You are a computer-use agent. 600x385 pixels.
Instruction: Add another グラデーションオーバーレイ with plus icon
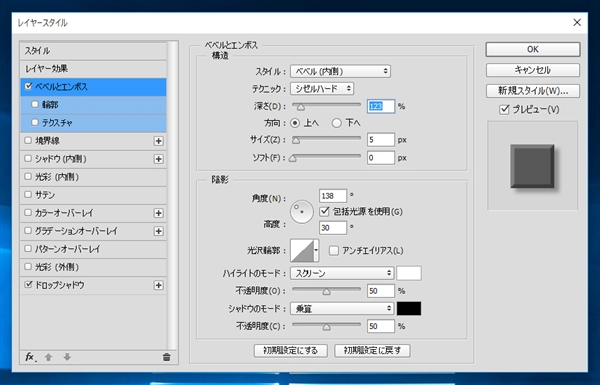(158, 231)
